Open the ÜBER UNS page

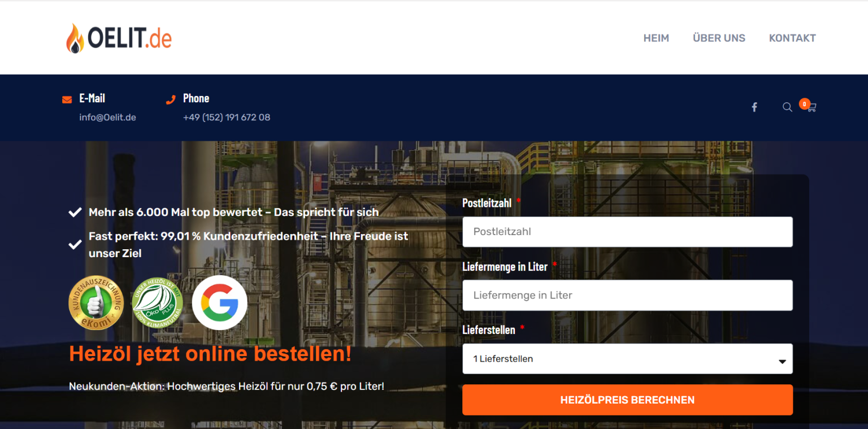[x=719, y=38]
